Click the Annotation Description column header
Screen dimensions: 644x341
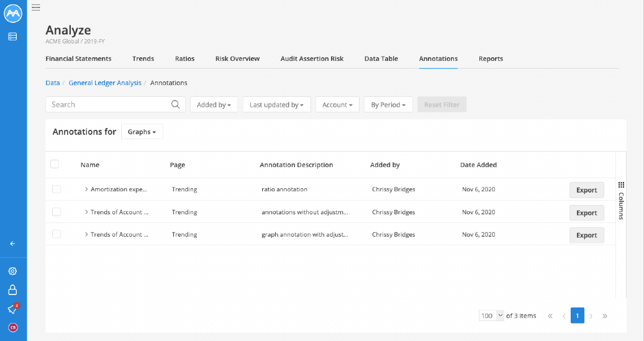pos(296,165)
